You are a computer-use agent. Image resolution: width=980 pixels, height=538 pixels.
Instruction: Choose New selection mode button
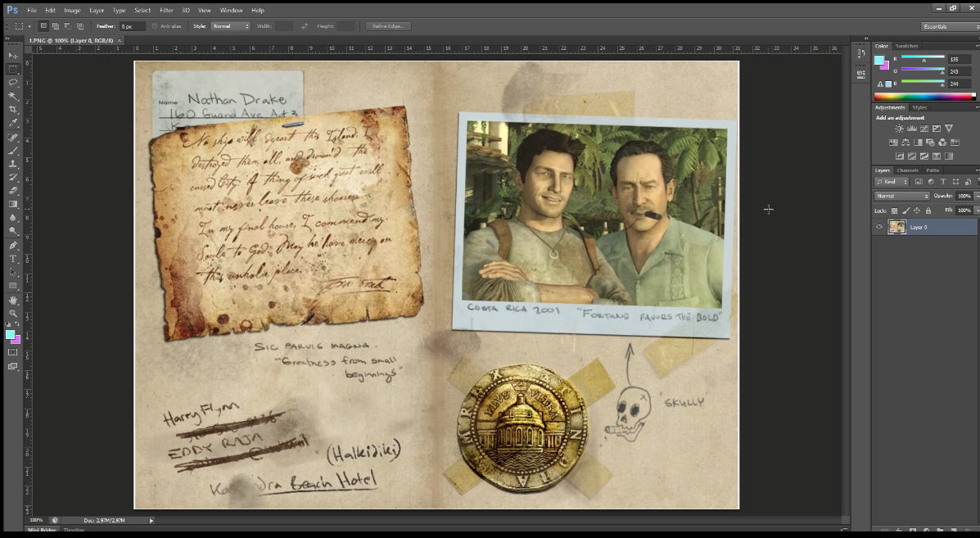click(x=43, y=26)
